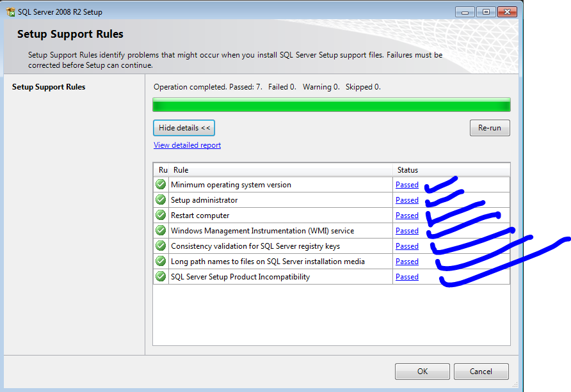571x392 pixels.
Task: Click green check icon for Product Incompatibility rule
Action: click(x=161, y=276)
